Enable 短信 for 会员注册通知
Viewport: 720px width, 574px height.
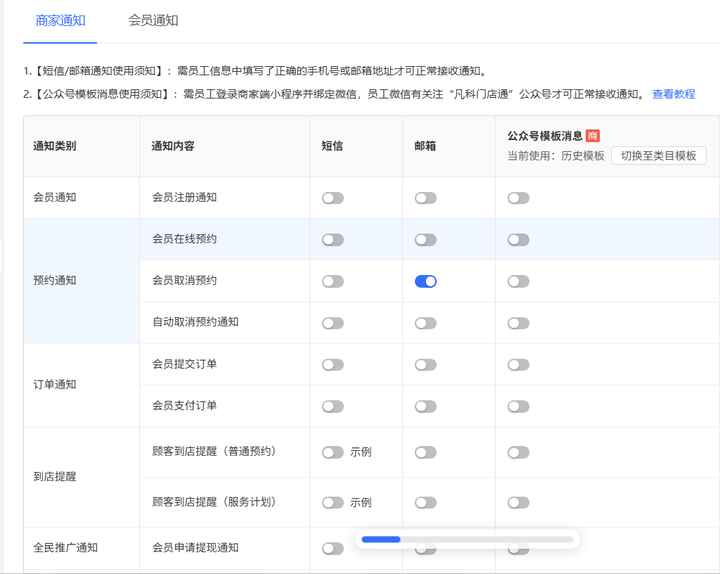(333, 198)
